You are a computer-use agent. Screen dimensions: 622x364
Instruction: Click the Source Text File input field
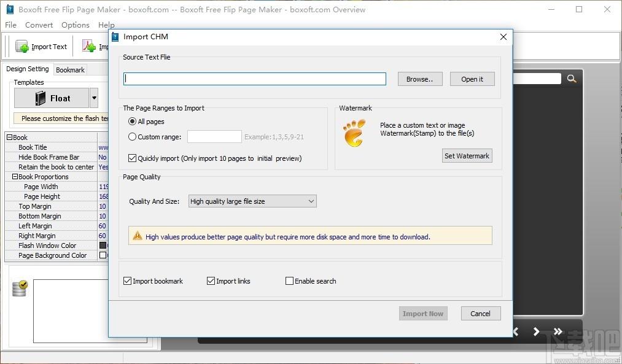click(255, 79)
